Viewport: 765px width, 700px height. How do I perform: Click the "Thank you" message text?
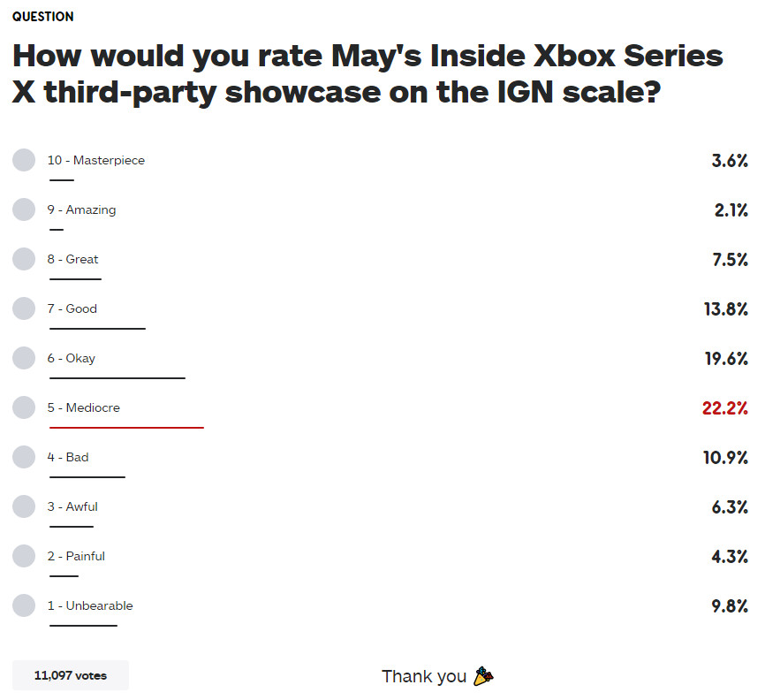click(424, 676)
